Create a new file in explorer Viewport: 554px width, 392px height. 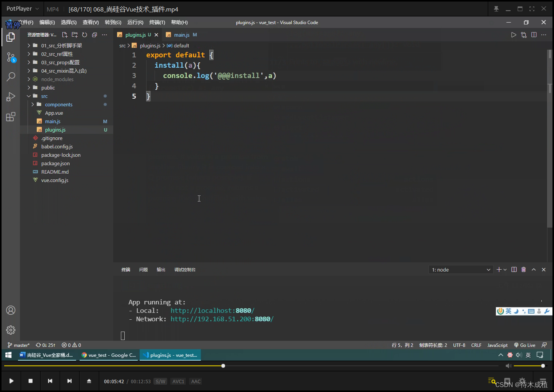pyautogui.click(x=65, y=35)
